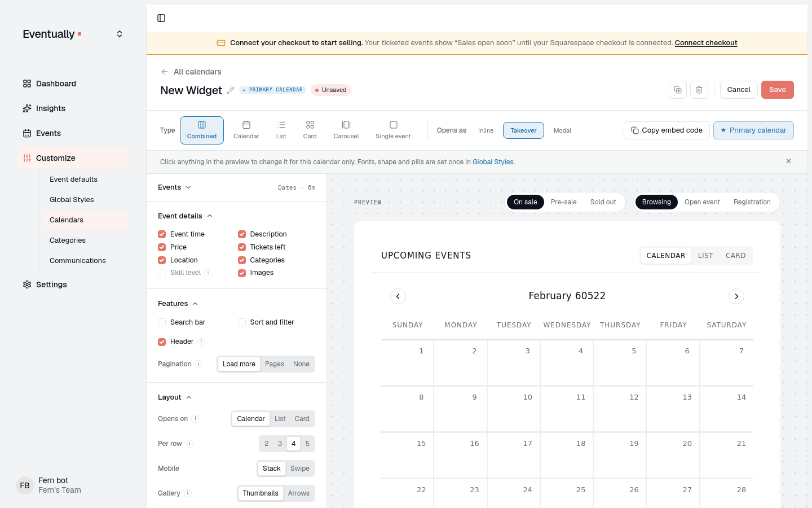Open Insights in the sidebar
The width and height of the screenshot is (812, 508).
pos(73,108)
